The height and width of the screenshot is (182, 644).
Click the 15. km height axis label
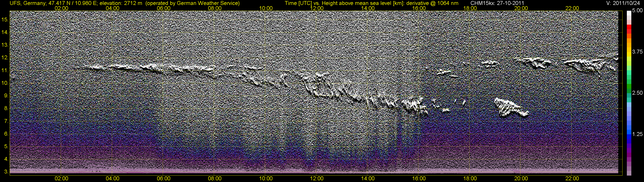(x=5, y=20)
